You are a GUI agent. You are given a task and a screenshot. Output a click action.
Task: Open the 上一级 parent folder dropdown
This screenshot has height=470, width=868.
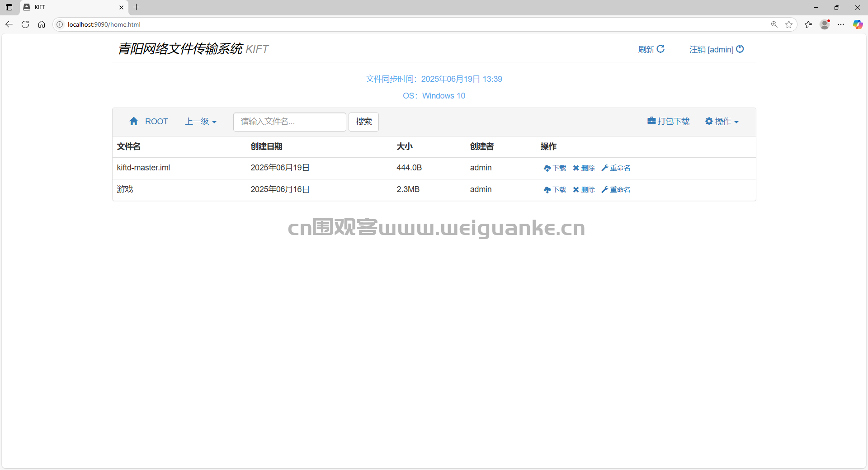[x=201, y=122]
